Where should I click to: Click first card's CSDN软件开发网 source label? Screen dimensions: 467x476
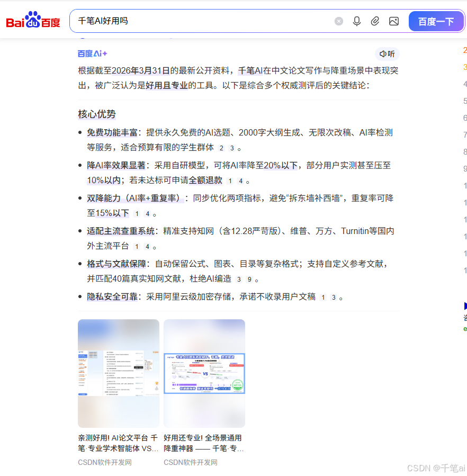point(105,462)
